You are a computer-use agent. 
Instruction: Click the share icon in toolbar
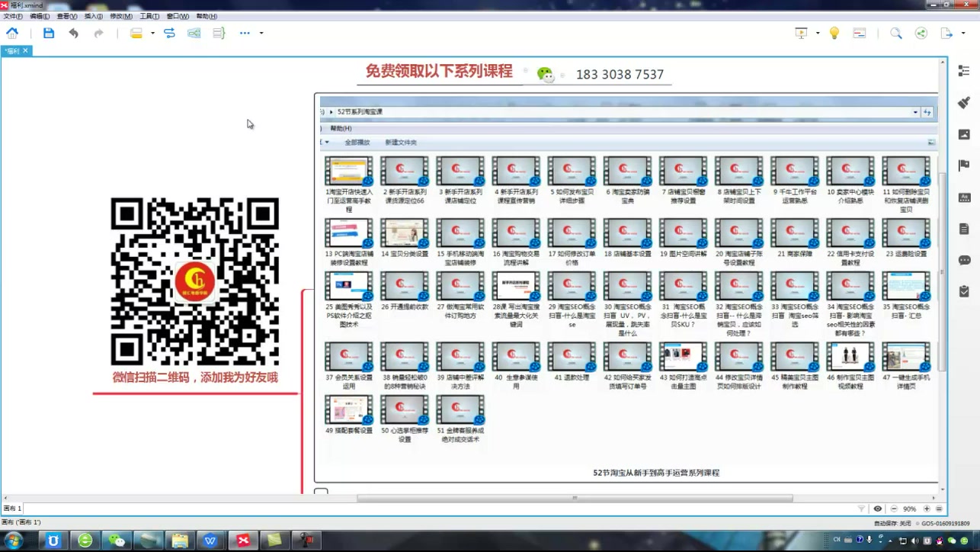tap(921, 33)
